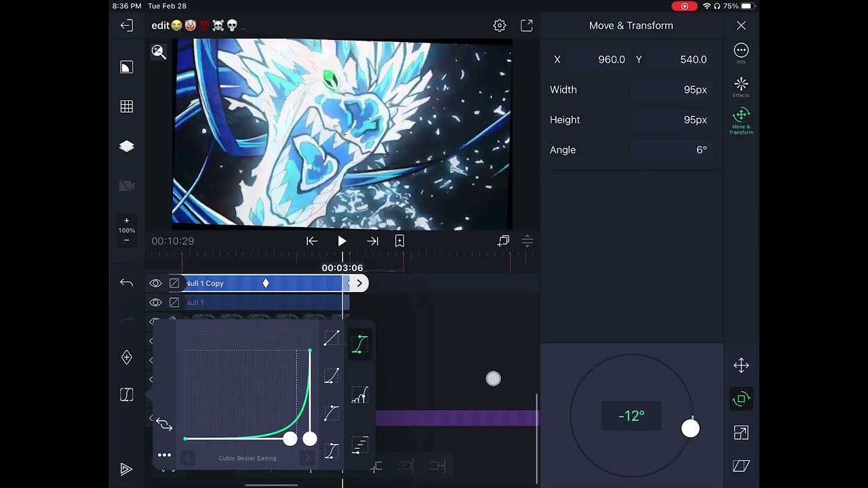Open easing panel more options dots
The width and height of the screenshot is (868, 488).
point(164,455)
